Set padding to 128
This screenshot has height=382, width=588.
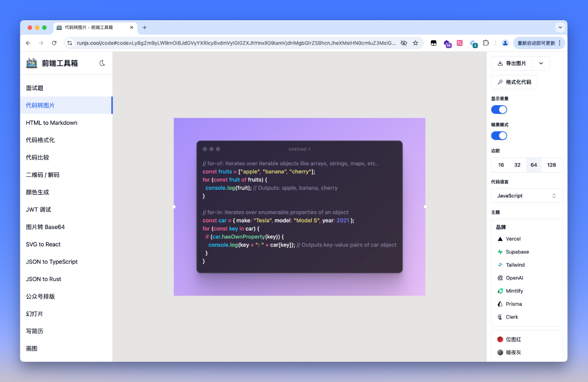pos(552,165)
